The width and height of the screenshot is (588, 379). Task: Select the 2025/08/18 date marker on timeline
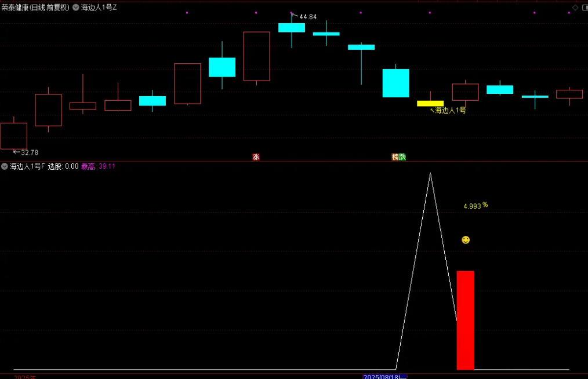(385, 376)
